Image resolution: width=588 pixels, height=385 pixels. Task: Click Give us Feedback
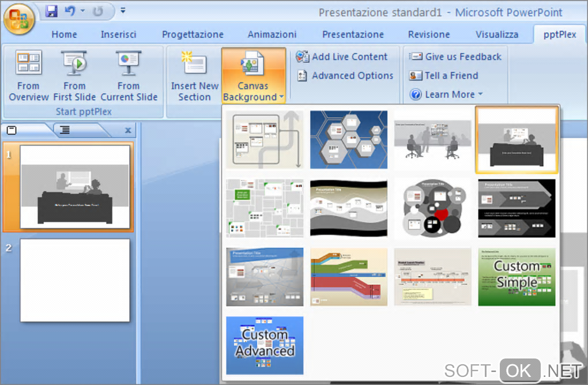[x=455, y=56]
